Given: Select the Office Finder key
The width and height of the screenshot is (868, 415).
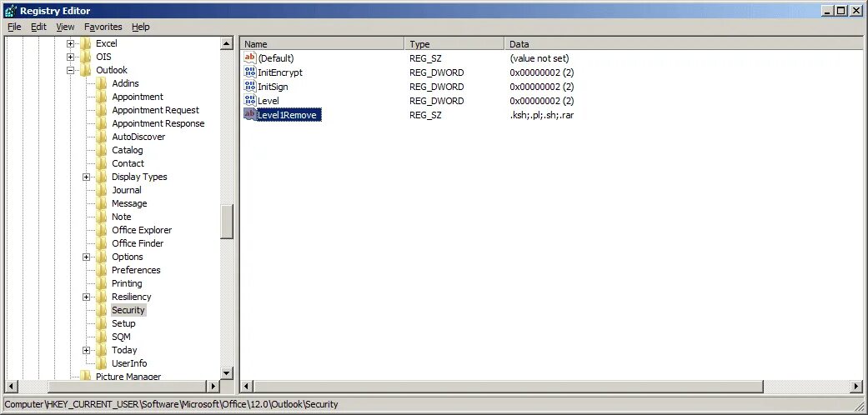Looking at the screenshot, I should 138,243.
